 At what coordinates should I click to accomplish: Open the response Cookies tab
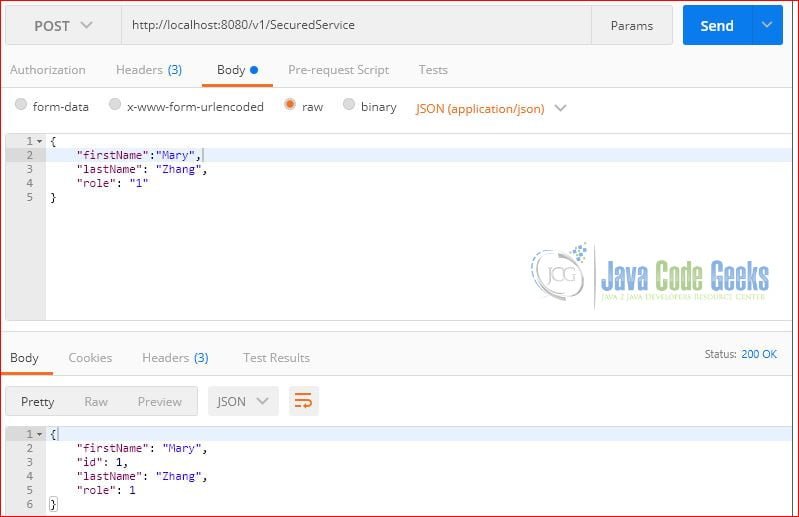point(90,358)
